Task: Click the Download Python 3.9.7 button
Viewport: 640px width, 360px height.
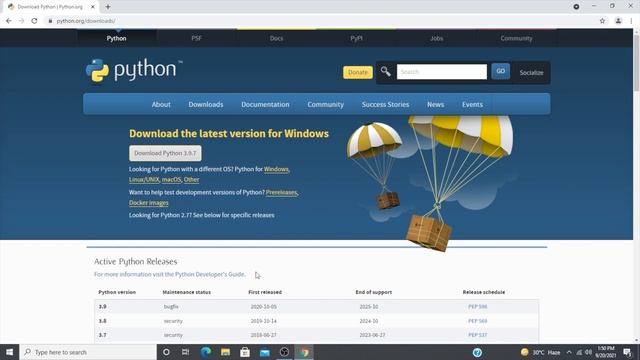Action: coord(165,153)
